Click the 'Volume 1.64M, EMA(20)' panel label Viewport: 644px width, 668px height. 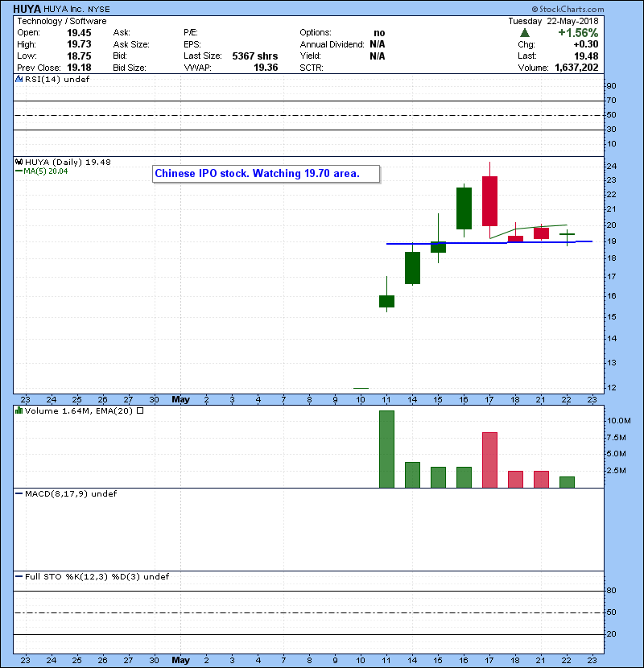(79, 411)
